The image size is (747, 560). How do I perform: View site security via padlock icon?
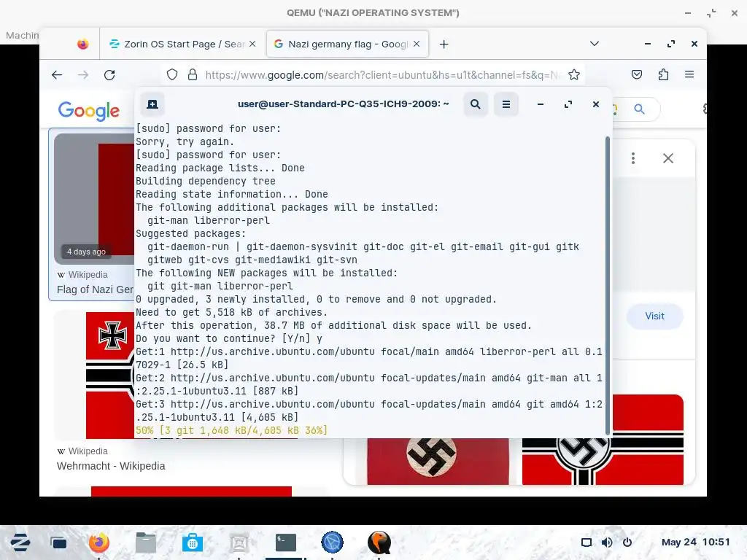pos(193,75)
